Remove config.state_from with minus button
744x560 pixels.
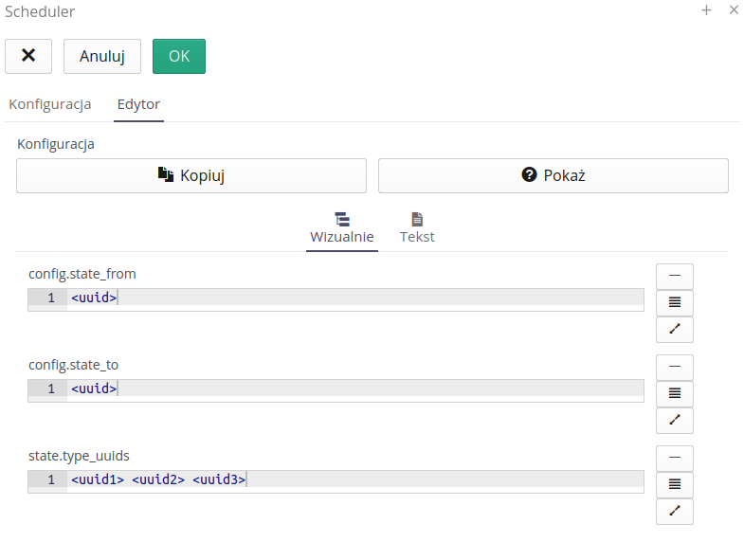click(x=675, y=276)
